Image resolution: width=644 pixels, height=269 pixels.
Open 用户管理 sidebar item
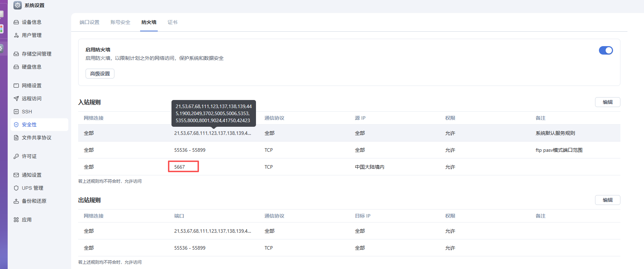(39, 35)
